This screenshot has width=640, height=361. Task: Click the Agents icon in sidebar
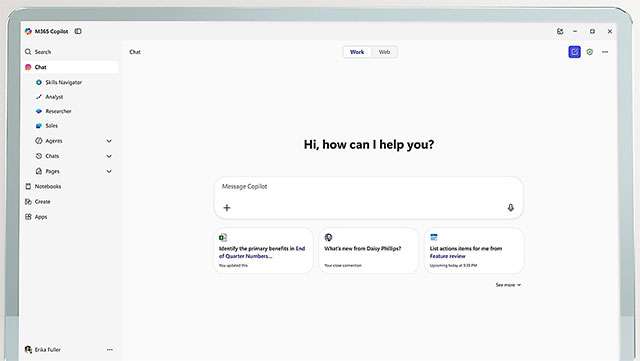(x=39, y=140)
